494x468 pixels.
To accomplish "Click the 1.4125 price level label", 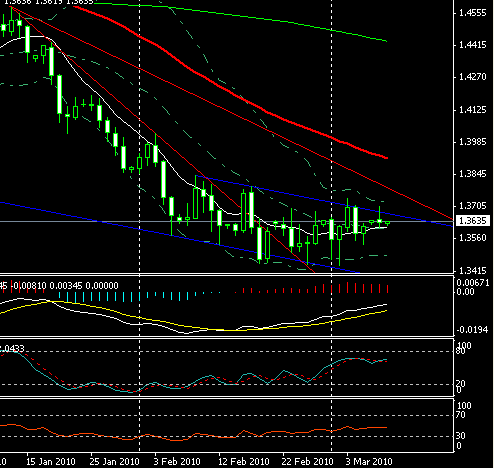I will (473, 110).
